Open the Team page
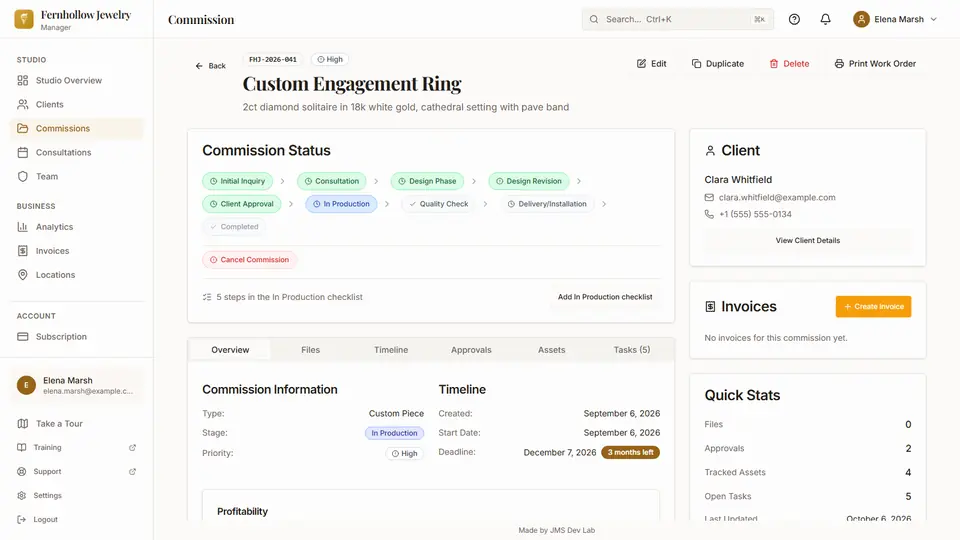This screenshot has height=540, width=960. 77,176
